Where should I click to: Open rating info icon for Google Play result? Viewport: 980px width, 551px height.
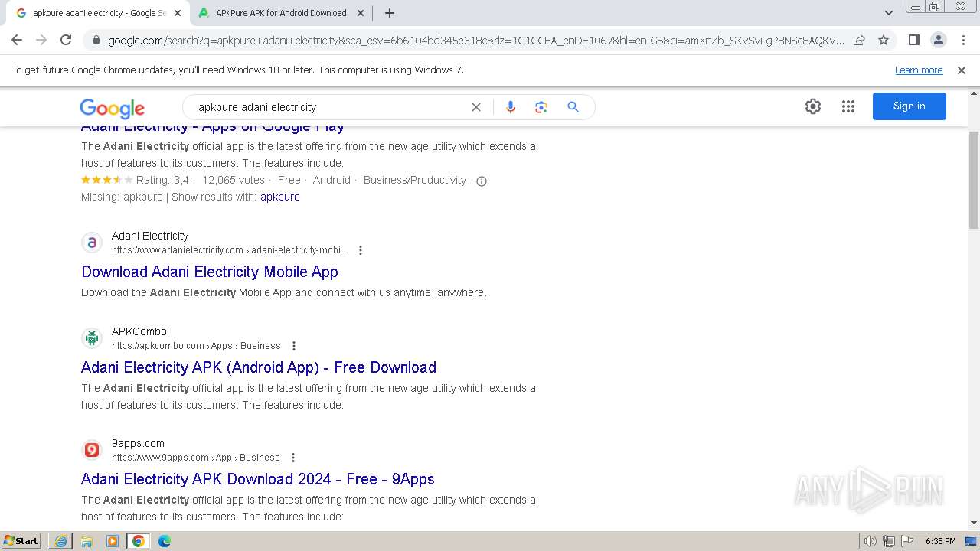pyautogui.click(x=482, y=181)
